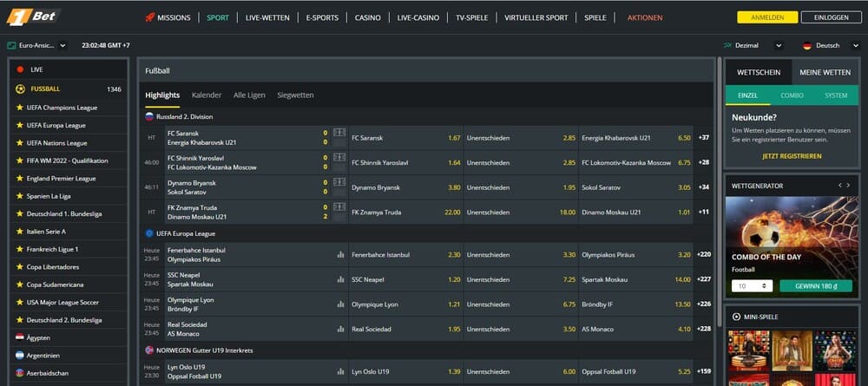The image size is (868, 386).
Task: Click the German flag language icon
Action: pos(807,46)
